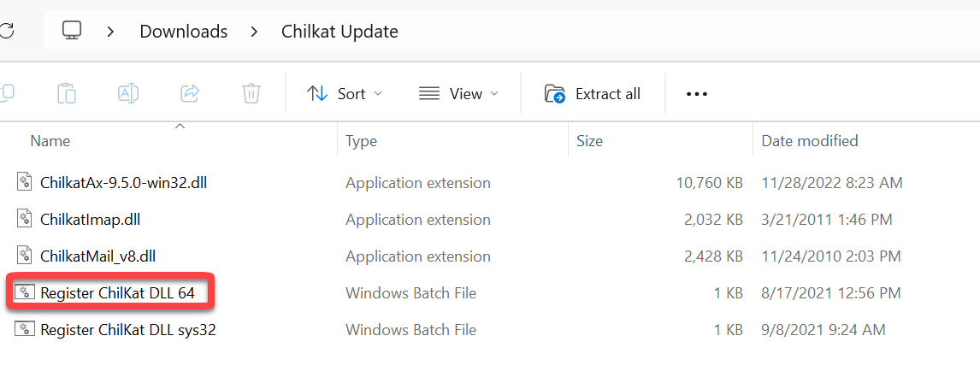Sort files by the Name column

[50, 141]
